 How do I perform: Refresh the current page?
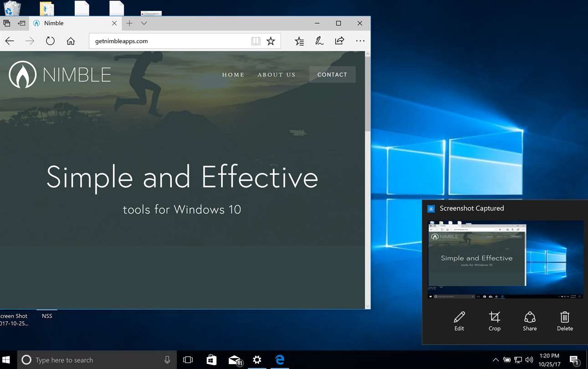coord(50,41)
